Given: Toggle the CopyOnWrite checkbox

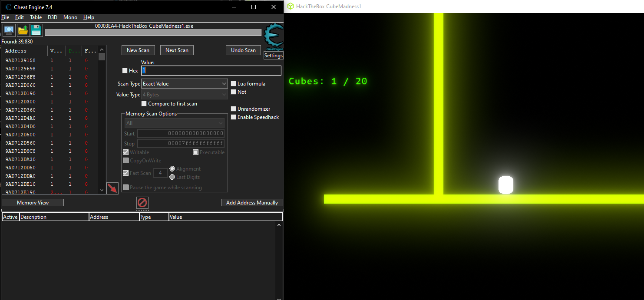Looking at the screenshot, I should click(x=125, y=161).
